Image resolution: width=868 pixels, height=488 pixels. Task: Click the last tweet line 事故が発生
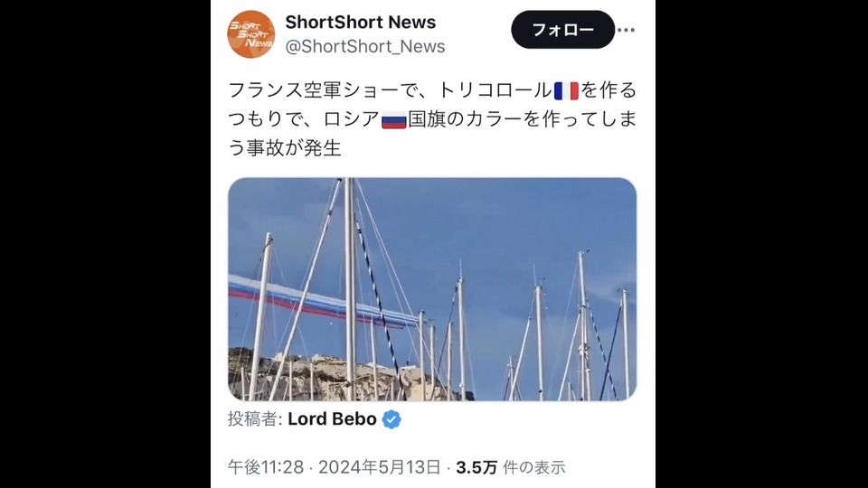pyautogui.click(x=293, y=147)
